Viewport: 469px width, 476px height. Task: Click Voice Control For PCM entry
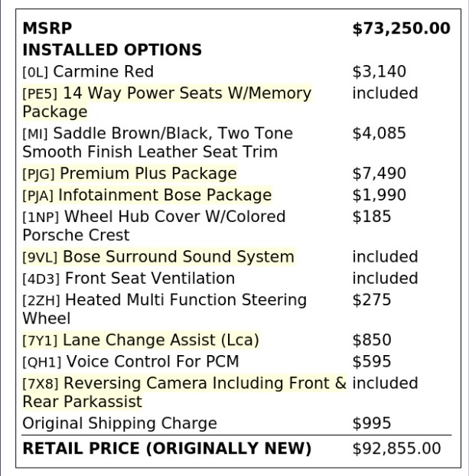coord(131,361)
